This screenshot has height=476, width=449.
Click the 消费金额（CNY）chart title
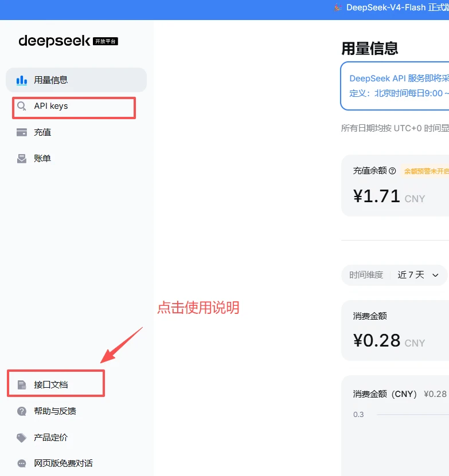[385, 394]
